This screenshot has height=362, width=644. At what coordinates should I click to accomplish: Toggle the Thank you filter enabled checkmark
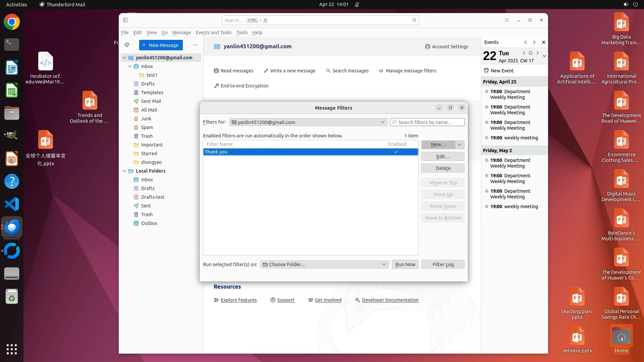click(x=396, y=152)
